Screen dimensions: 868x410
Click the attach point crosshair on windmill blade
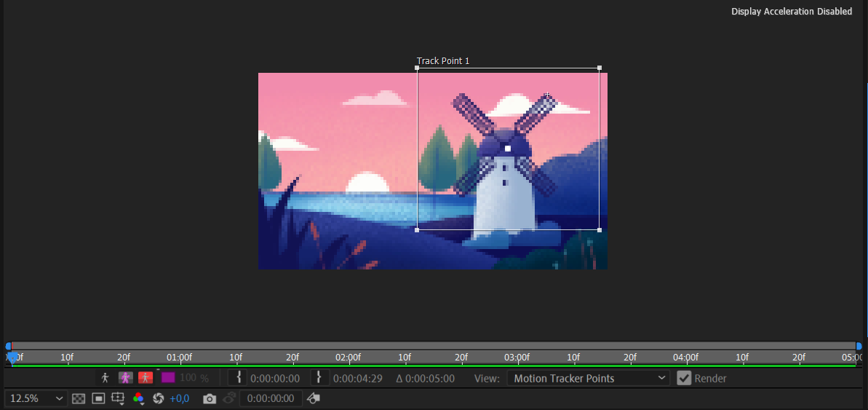point(547,95)
